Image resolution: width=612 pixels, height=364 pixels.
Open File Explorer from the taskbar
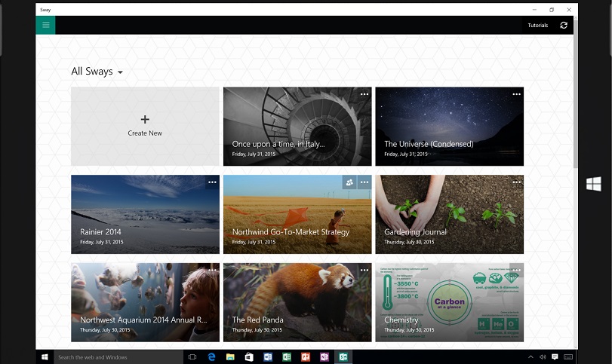coord(230,357)
